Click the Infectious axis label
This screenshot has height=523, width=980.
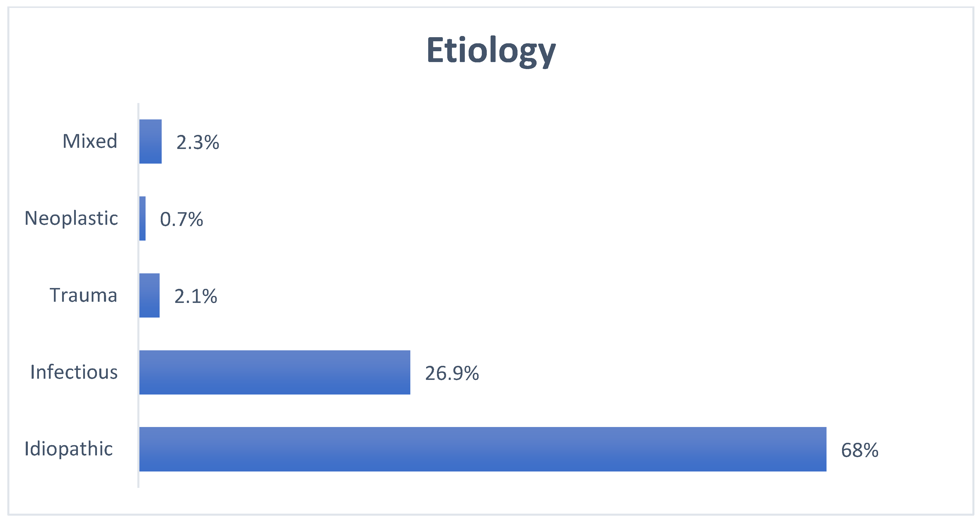click(74, 372)
